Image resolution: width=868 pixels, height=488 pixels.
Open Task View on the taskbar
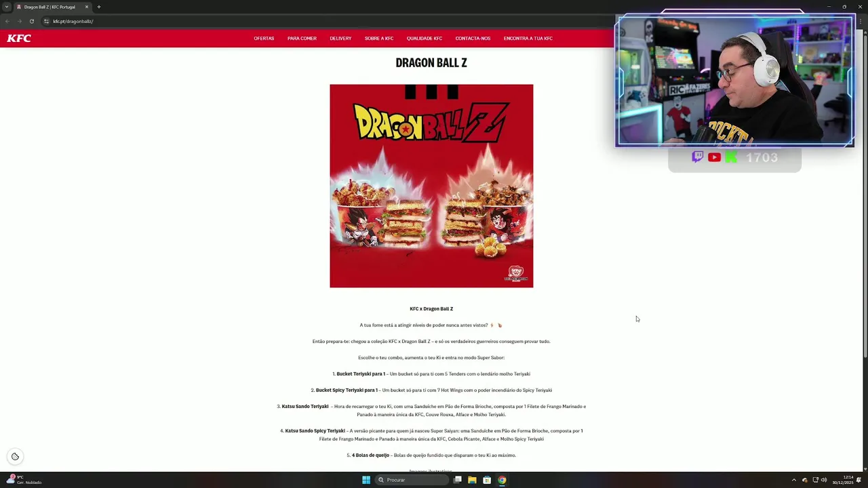coord(458,480)
